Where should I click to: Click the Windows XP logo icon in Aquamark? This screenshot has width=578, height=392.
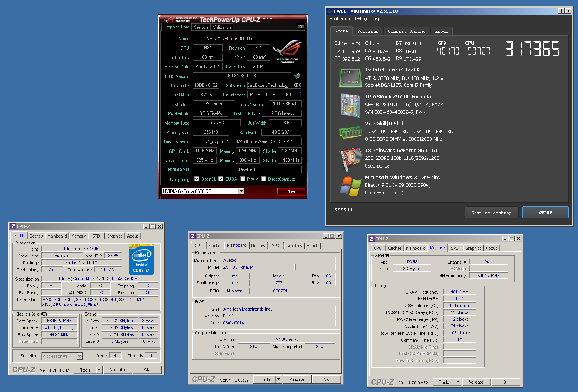pos(350,186)
